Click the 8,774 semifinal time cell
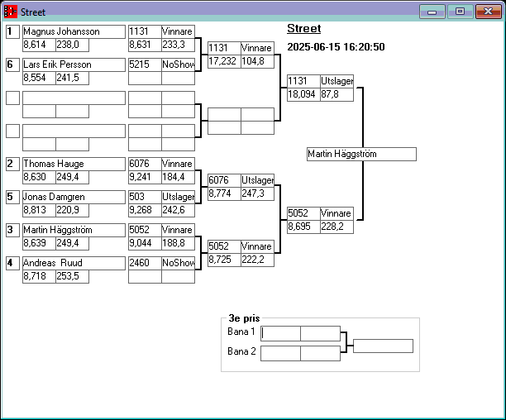Image resolution: width=506 pixels, height=420 pixels. pyautogui.click(x=224, y=193)
